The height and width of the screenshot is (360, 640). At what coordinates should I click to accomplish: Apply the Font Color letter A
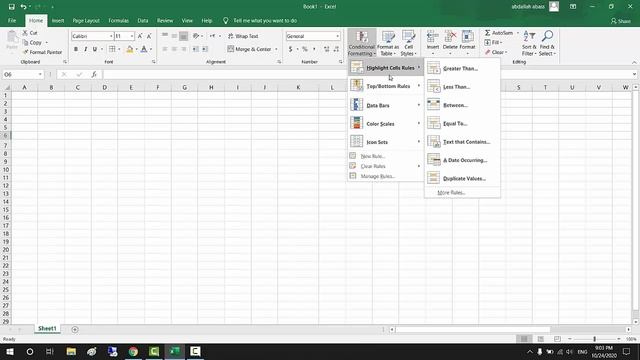click(x=144, y=49)
